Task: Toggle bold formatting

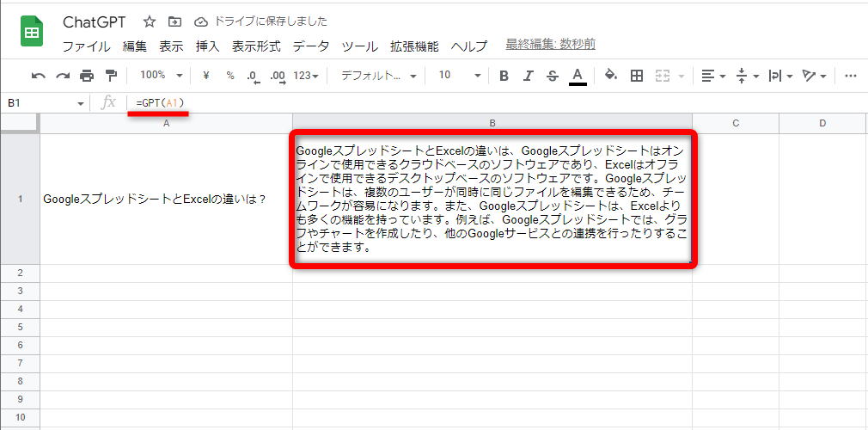Action: tap(504, 76)
